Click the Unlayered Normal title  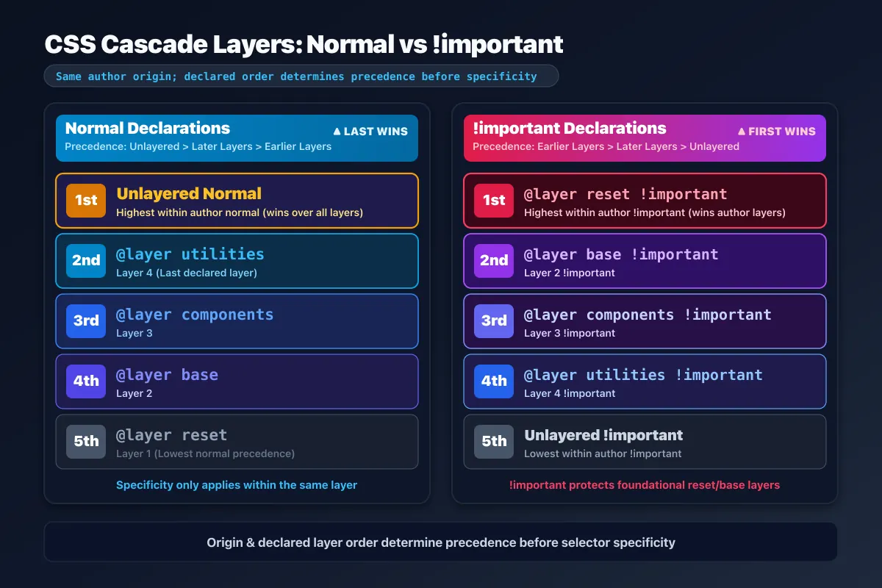click(189, 194)
